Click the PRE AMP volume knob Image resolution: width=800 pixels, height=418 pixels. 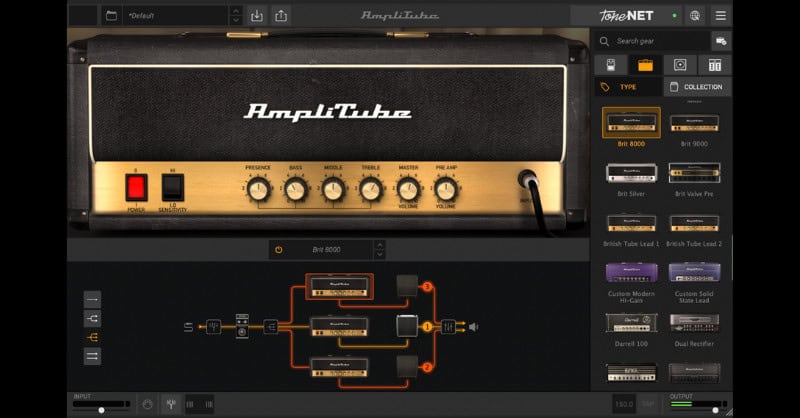pyautogui.click(x=446, y=189)
